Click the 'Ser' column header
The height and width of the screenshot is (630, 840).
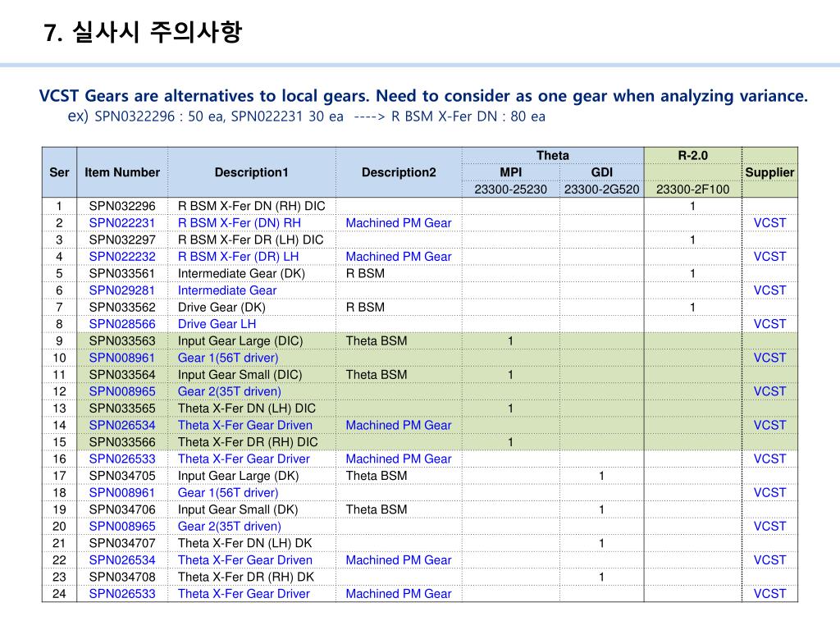(59, 172)
